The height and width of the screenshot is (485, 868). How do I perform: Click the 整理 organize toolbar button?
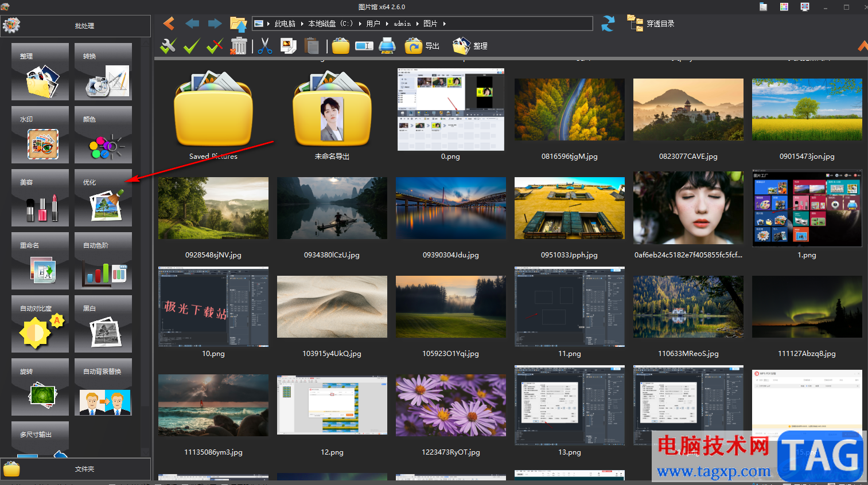click(470, 46)
